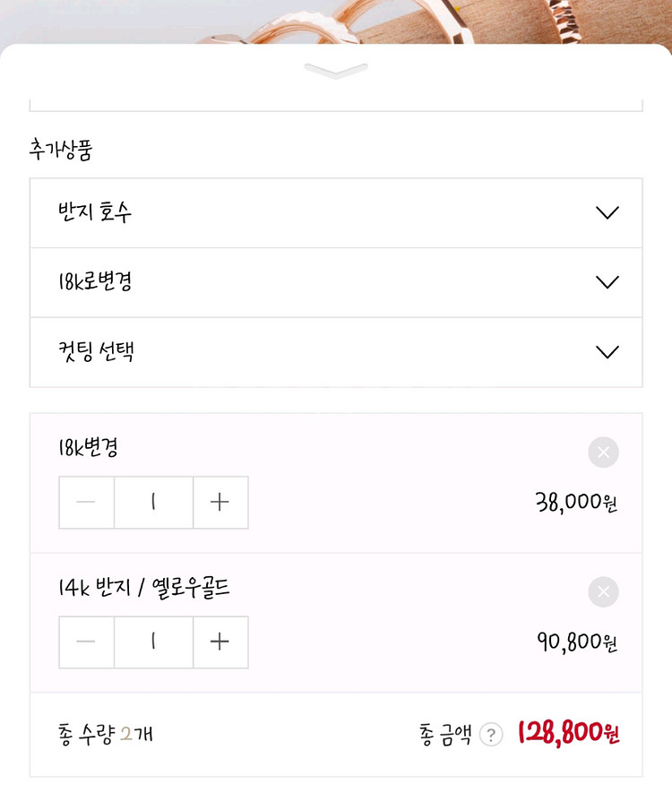Open the 컷팅 선택 dropdown

pyautogui.click(x=336, y=351)
